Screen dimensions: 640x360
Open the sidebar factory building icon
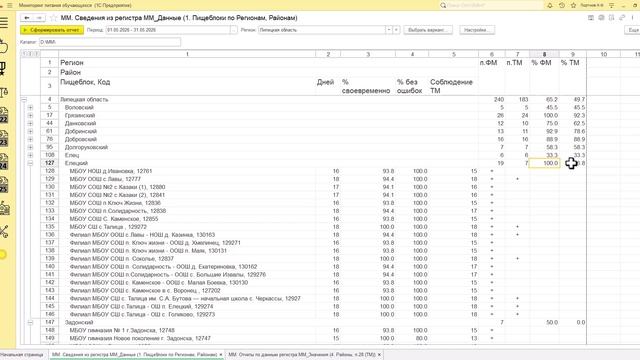(x=4, y=208)
